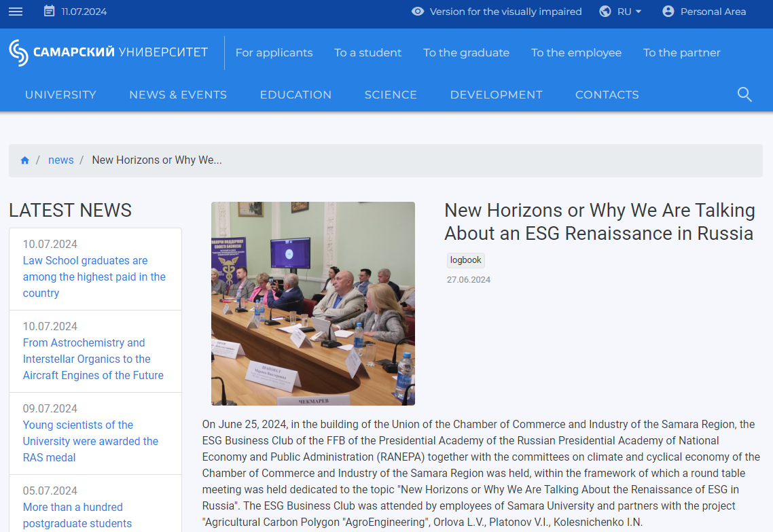Click the Samara University logo
773x532 pixels.
pyautogui.click(x=109, y=52)
